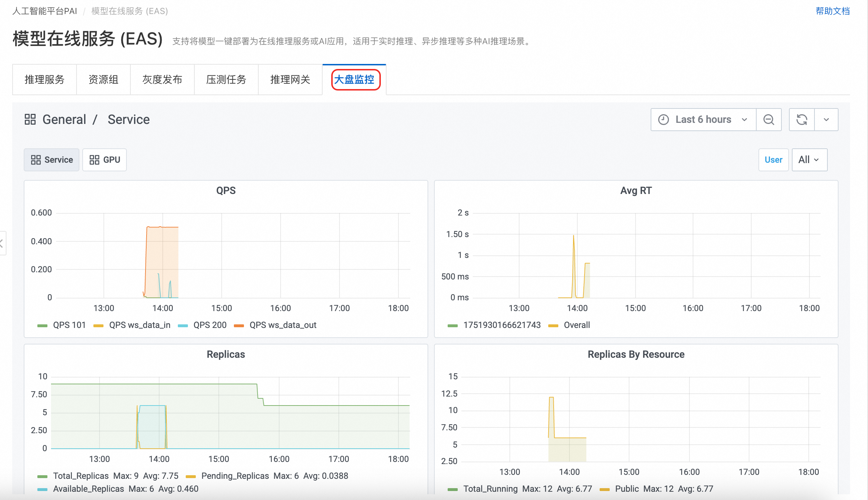Image resolution: width=868 pixels, height=500 pixels.
Task: Click the cyan Available_Replicas color swatch
Action: 42,490
